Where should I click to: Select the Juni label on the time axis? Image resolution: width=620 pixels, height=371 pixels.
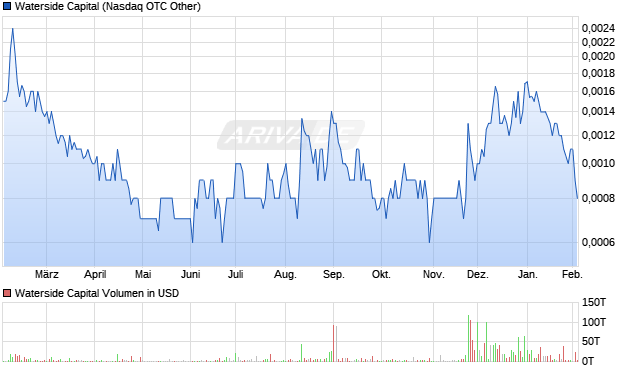point(191,274)
